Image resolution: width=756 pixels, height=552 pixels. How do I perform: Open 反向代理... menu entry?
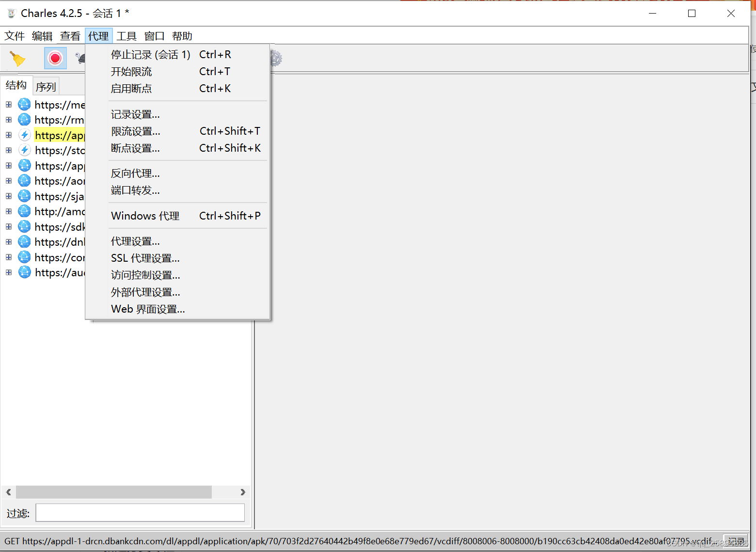point(177,173)
